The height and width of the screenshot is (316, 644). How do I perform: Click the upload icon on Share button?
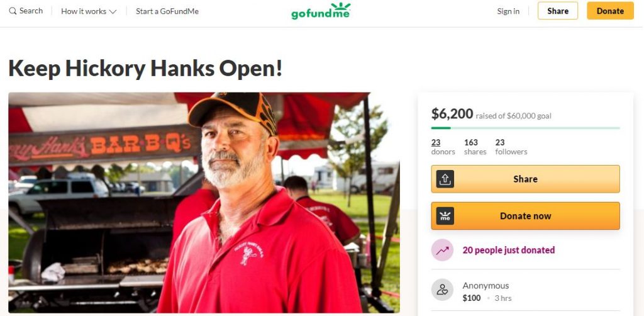(445, 179)
